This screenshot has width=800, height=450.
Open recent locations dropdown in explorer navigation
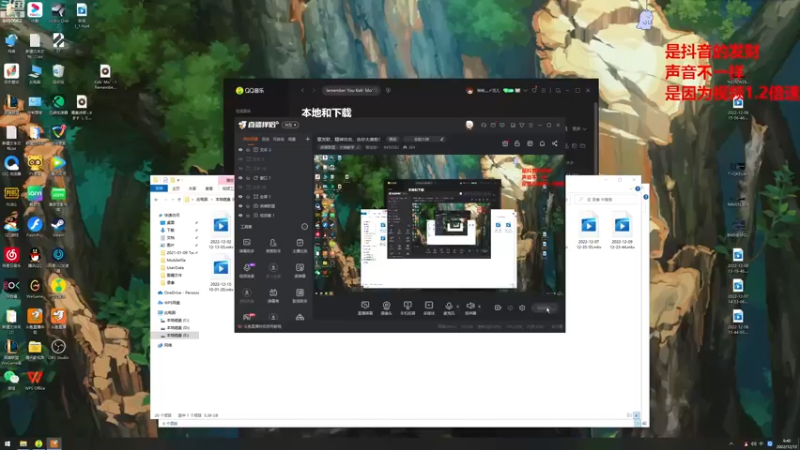tap(172, 199)
